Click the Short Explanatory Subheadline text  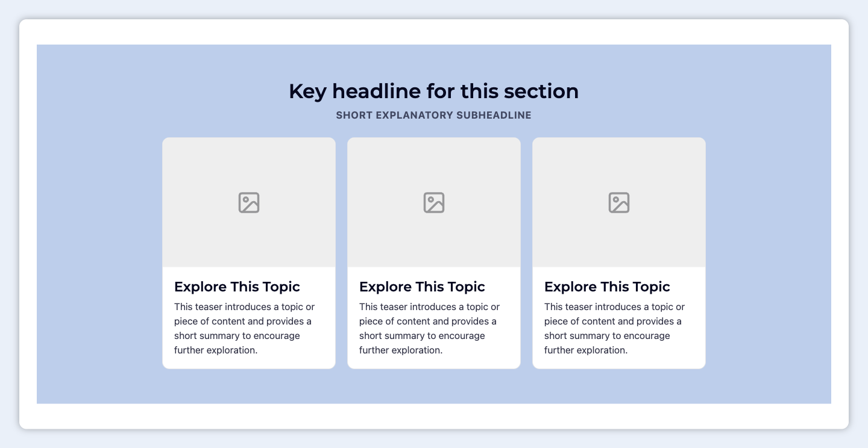pos(434,115)
